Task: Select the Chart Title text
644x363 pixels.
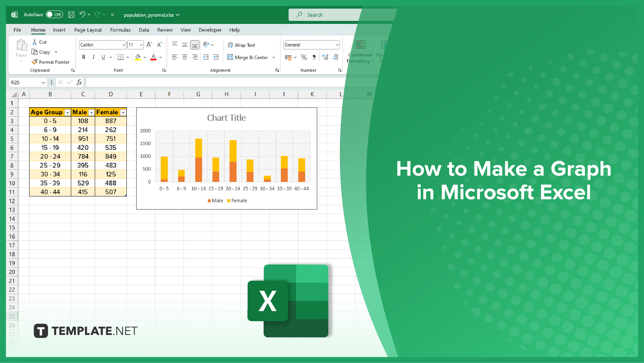Action: coord(227,118)
